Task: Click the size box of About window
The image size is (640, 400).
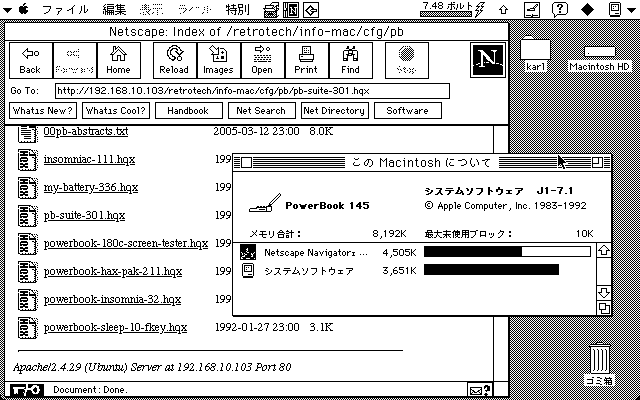Action: pos(604,308)
